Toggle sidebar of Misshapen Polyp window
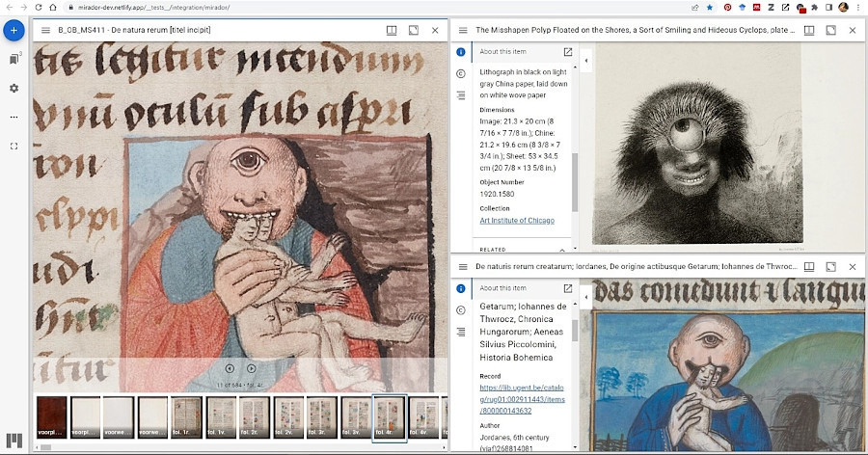Viewport: 868px width, 455px height. (463, 31)
